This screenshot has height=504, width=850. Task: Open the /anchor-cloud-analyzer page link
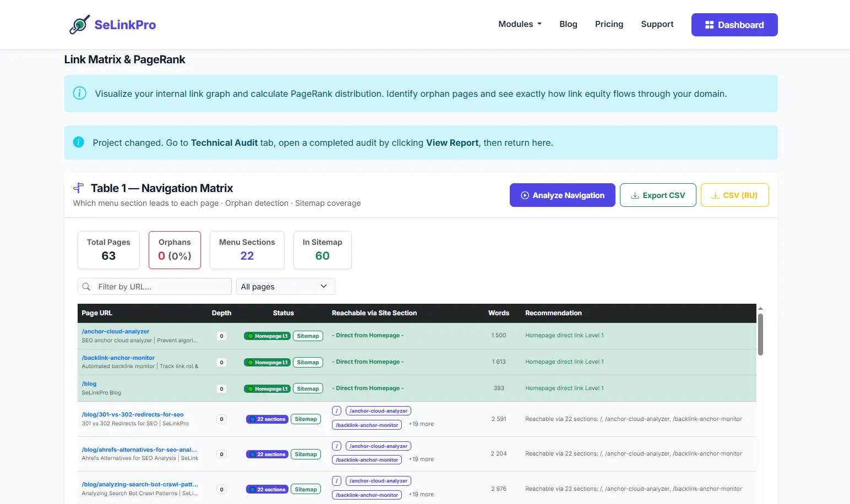point(116,331)
